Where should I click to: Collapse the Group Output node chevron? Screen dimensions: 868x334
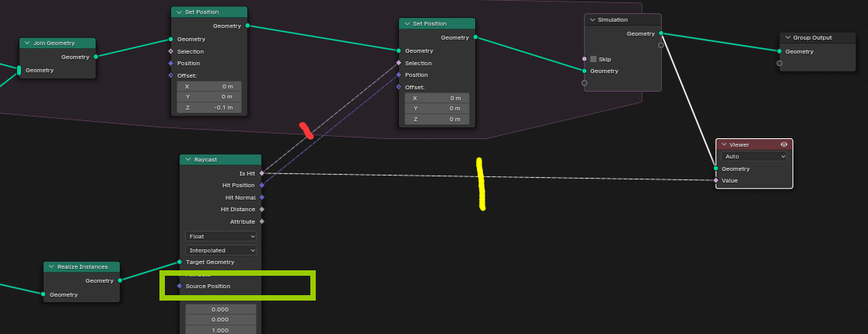pyautogui.click(x=787, y=37)
